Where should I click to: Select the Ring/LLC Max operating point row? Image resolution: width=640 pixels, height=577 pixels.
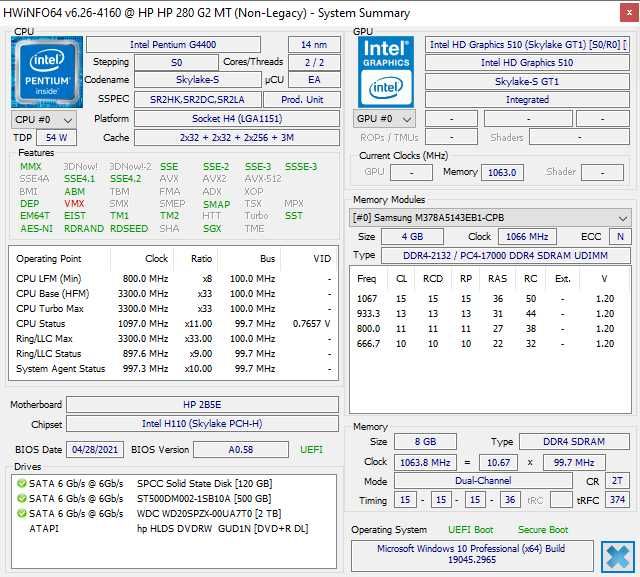point(173,339)
